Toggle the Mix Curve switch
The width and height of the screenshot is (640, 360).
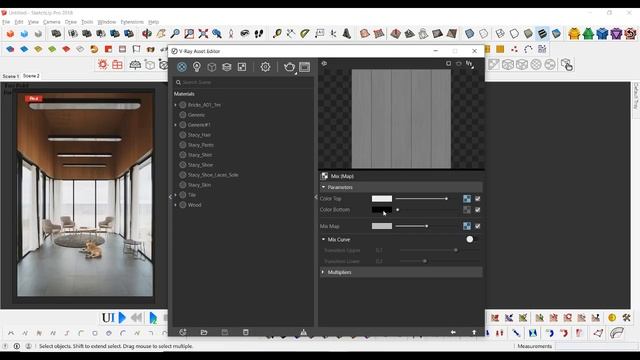click(470, 240)
